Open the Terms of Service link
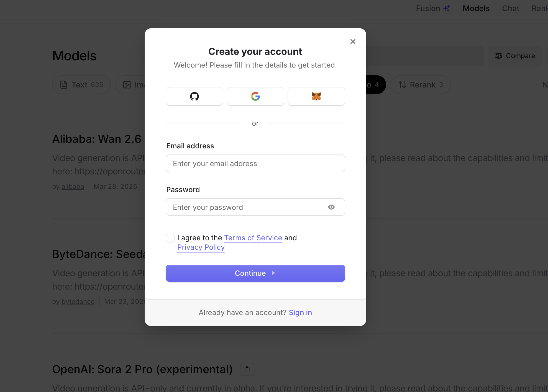Viewport: 548px width, 392px height. click(x=253, y=238)
